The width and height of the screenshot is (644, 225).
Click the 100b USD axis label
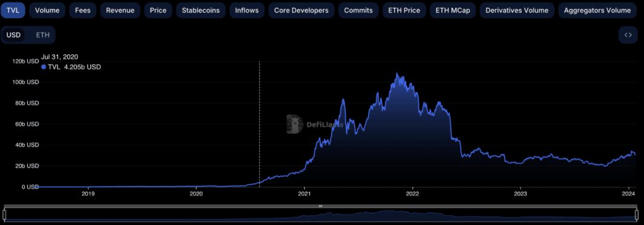coord(25,82)
